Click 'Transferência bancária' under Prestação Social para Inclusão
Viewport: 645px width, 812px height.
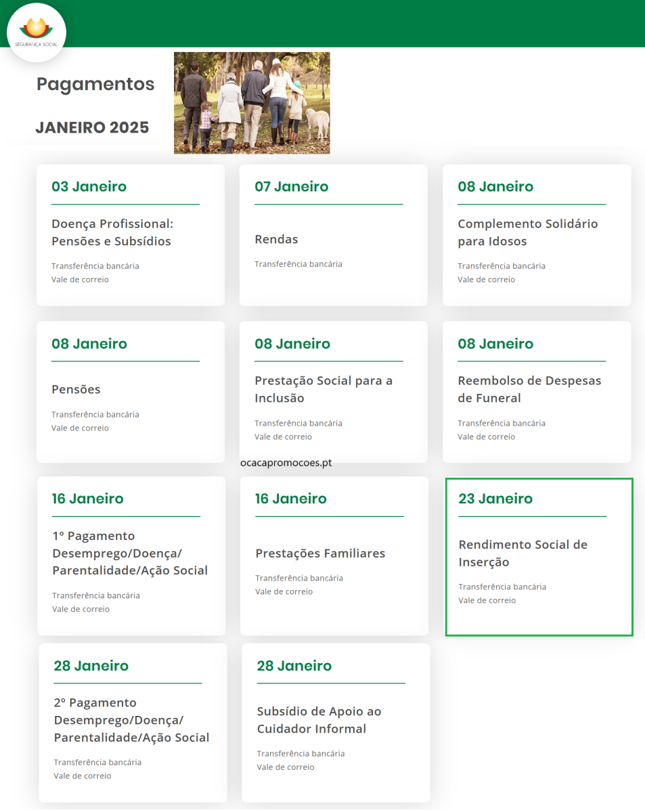(298, 423)
